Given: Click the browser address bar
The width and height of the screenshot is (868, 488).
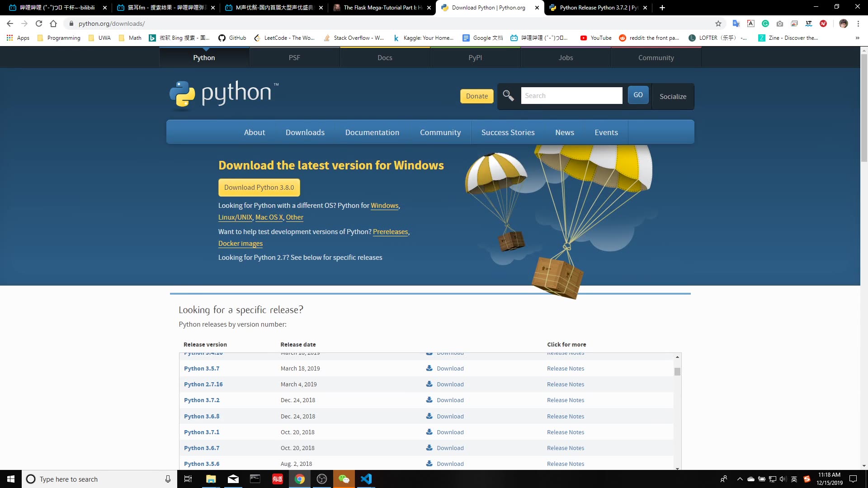Looking at the screenshot, I should [x=389, y=23].
